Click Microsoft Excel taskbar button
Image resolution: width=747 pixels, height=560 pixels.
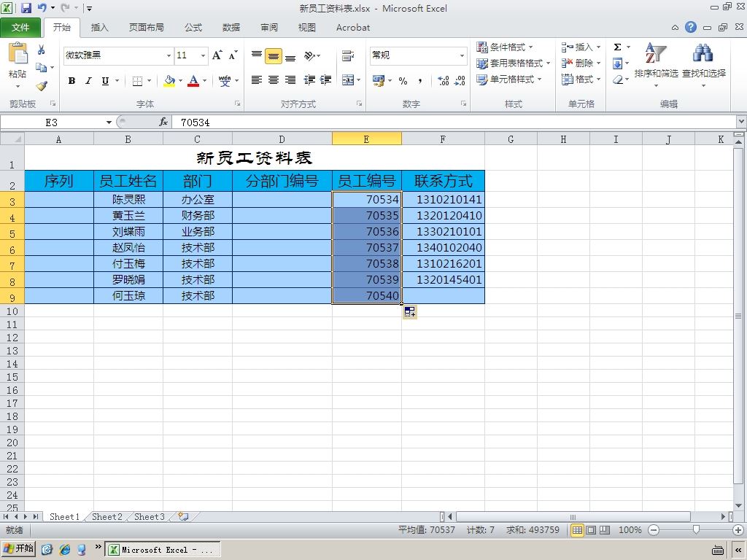coord(163,550)
